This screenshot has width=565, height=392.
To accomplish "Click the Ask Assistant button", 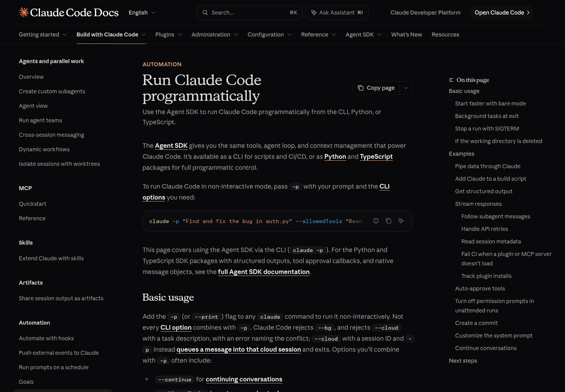I will pyautogui.click(x=337, y=13).
